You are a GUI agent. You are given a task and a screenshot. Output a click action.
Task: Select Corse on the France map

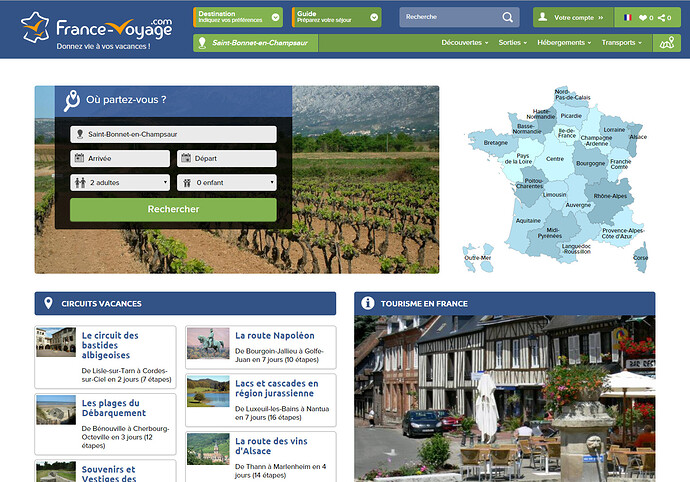click(641, 258)
